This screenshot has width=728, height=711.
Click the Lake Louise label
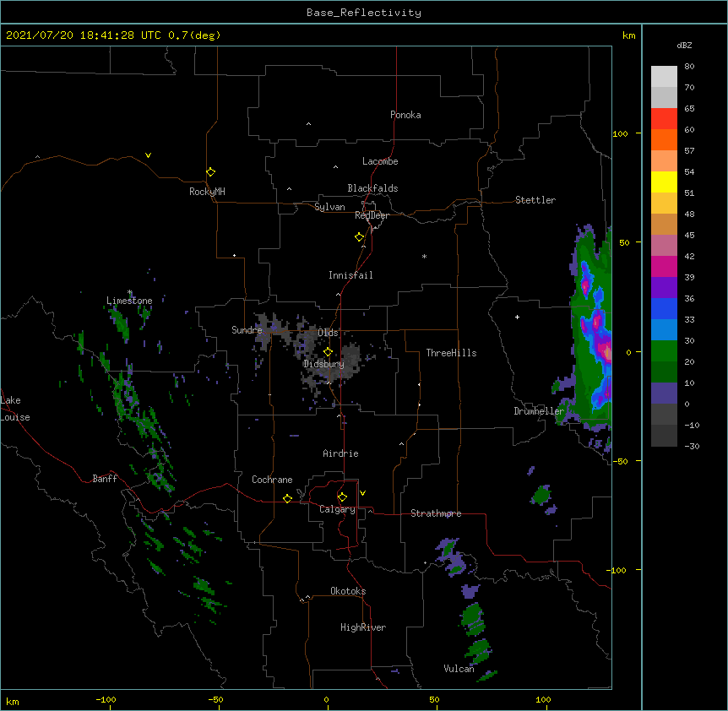[x=15, y=409]
